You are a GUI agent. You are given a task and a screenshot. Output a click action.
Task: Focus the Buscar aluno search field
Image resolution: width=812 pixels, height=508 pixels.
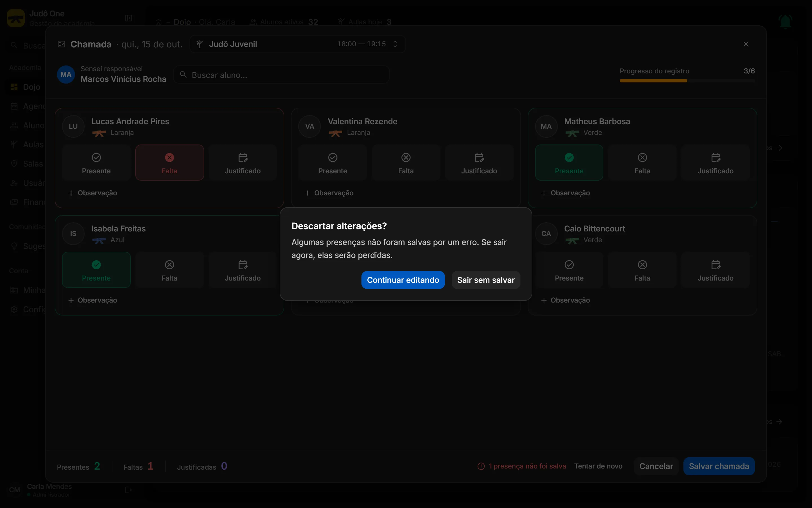tap(281, 75)
